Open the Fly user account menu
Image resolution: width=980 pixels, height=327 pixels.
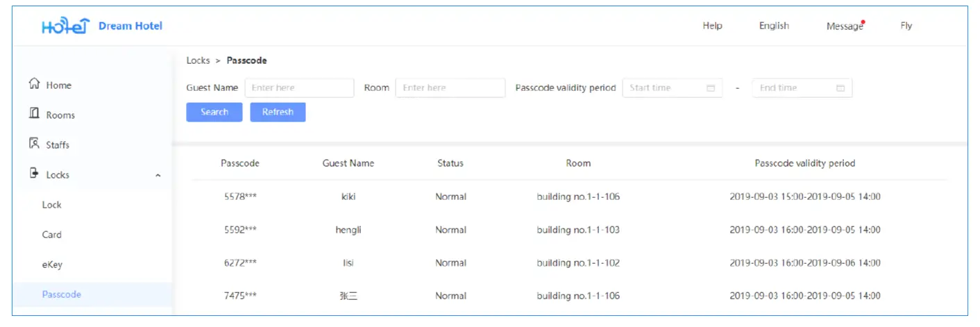tap(906, 26)
